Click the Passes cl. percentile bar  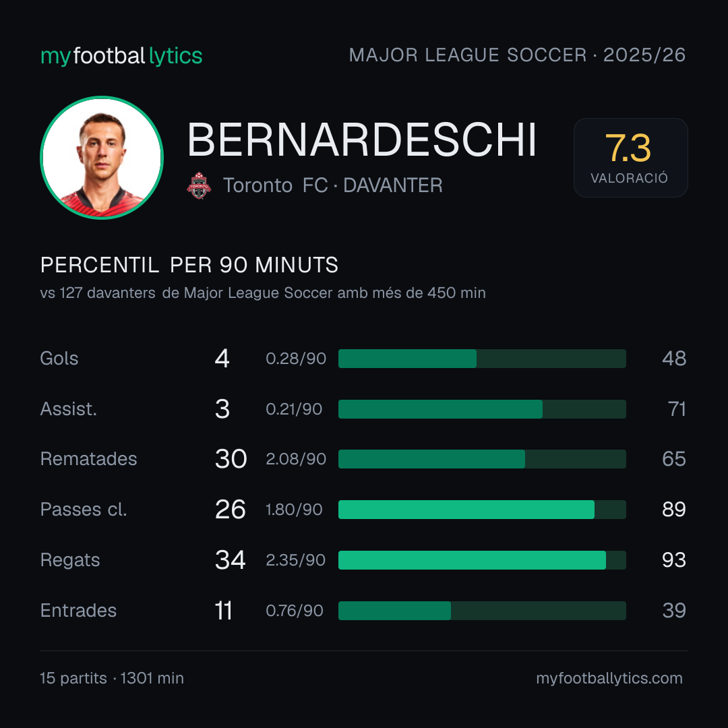(482, 510)
